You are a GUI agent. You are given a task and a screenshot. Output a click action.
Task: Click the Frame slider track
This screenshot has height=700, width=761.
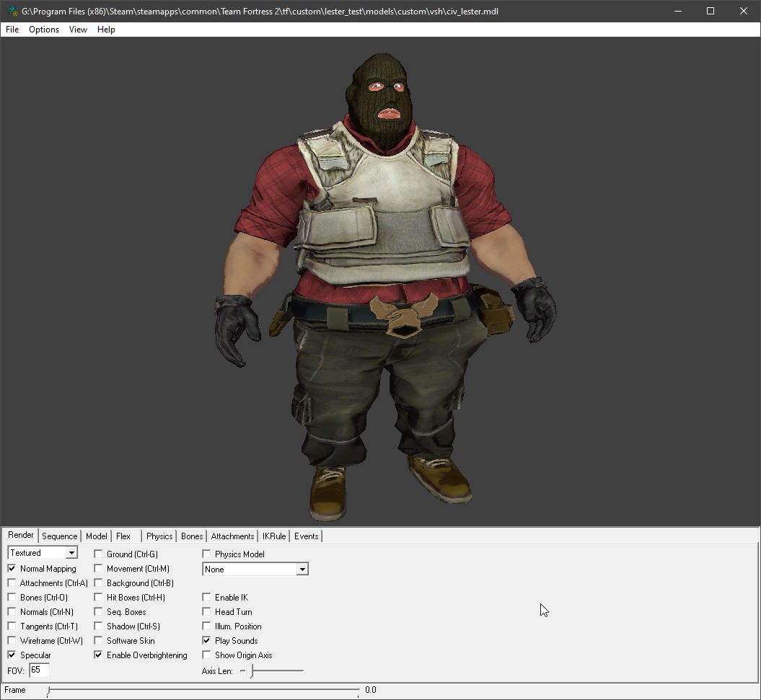coord(203,690)
